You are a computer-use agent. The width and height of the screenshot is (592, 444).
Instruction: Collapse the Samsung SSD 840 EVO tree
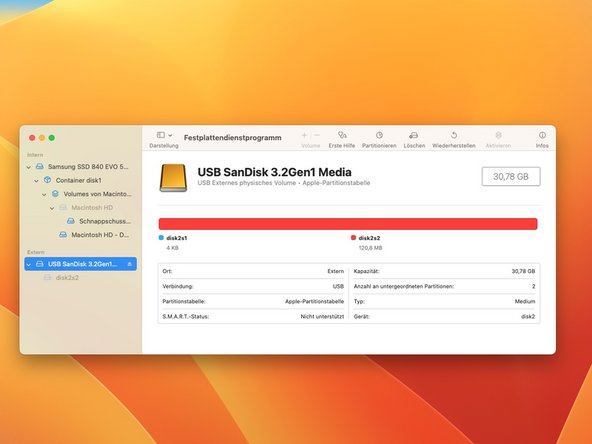(x=29, y=167)
